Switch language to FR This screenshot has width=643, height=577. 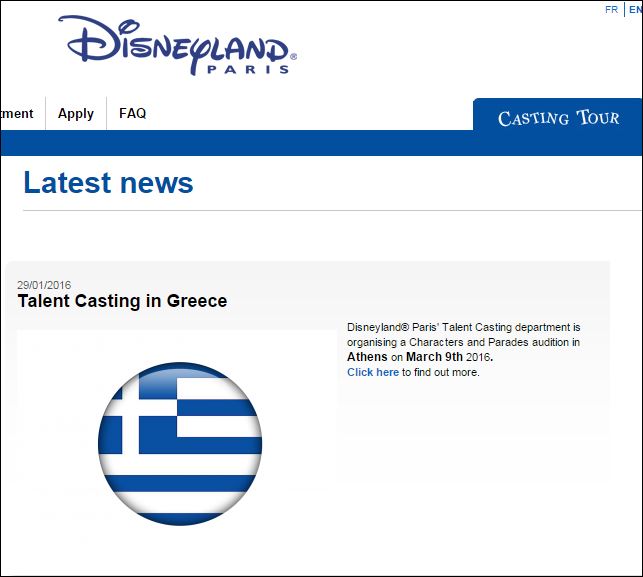611,9
